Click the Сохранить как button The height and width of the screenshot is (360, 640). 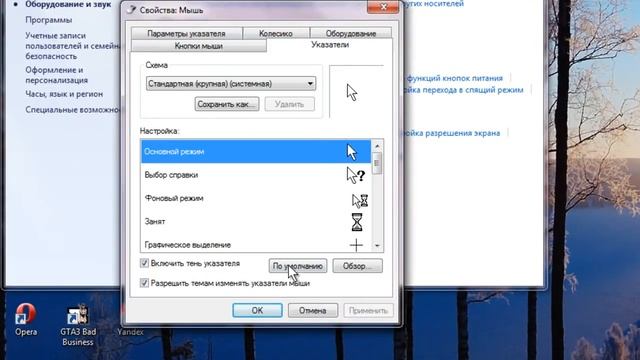coord(227,104)
